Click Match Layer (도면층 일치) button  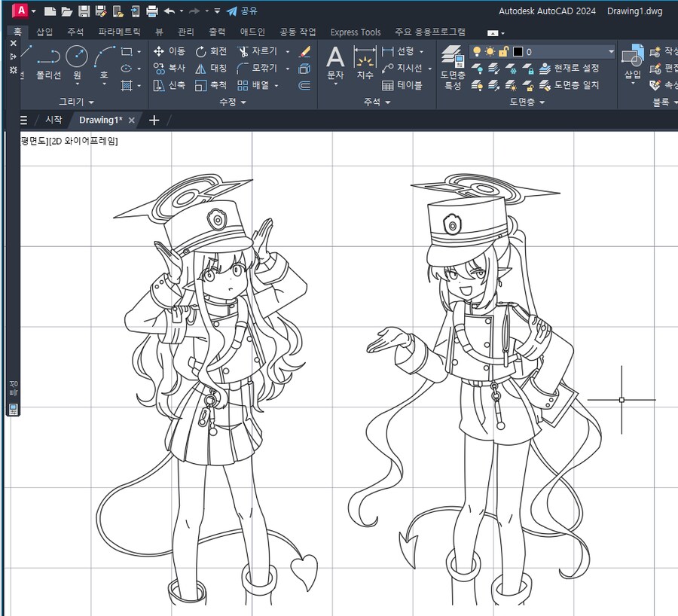coord(570,86)
